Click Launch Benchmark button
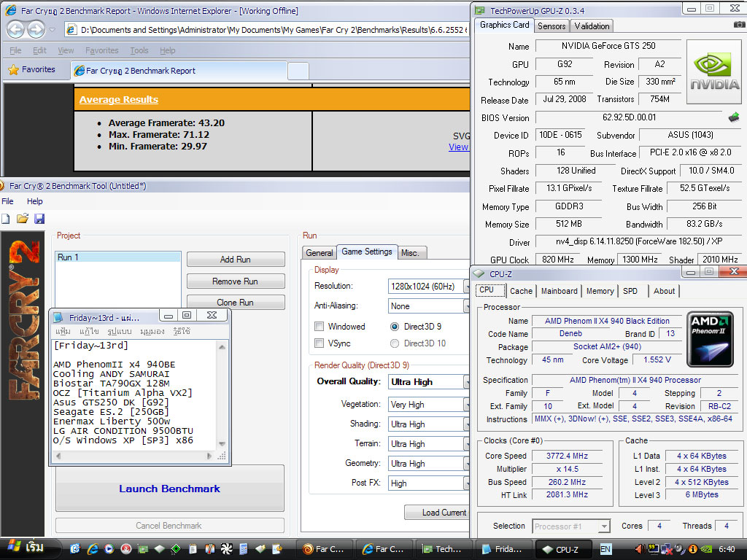 pos(169,489)
